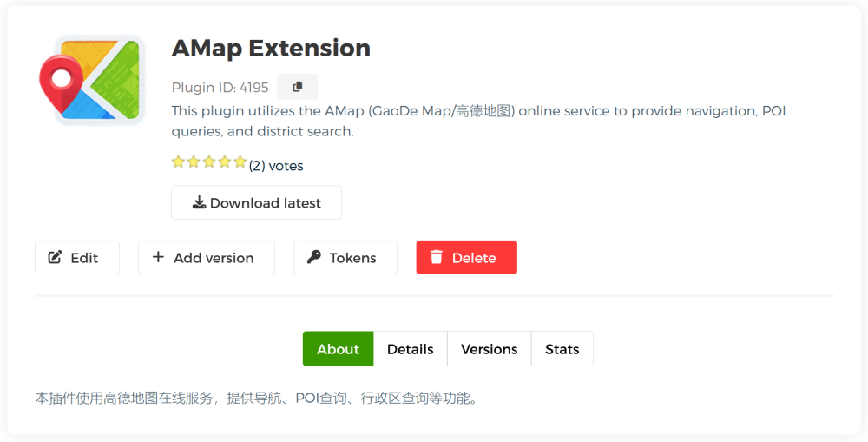This screenshot has width=868, height=442.
Task: Copy the plugin ID with the copy icon
Action: click(297, 87)
